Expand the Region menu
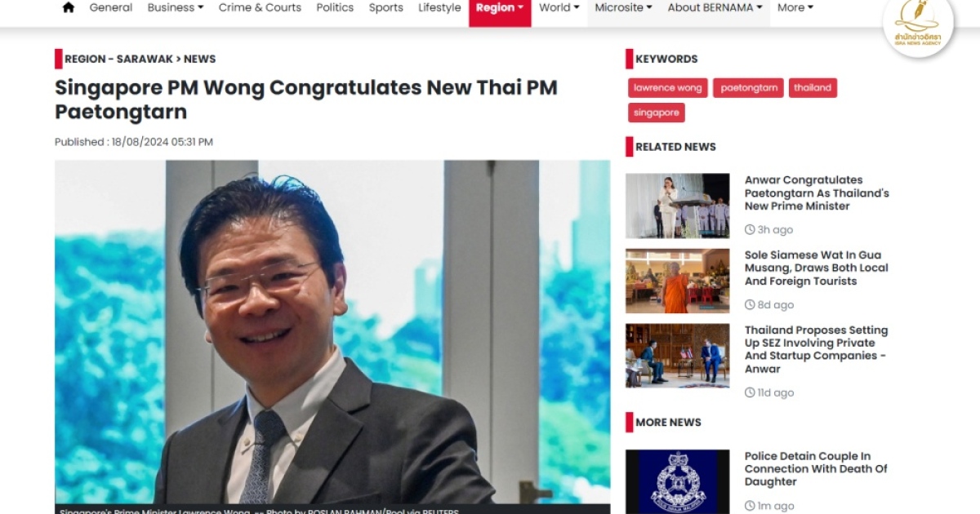This screenshot has height=514, width=980. (500, 8)
